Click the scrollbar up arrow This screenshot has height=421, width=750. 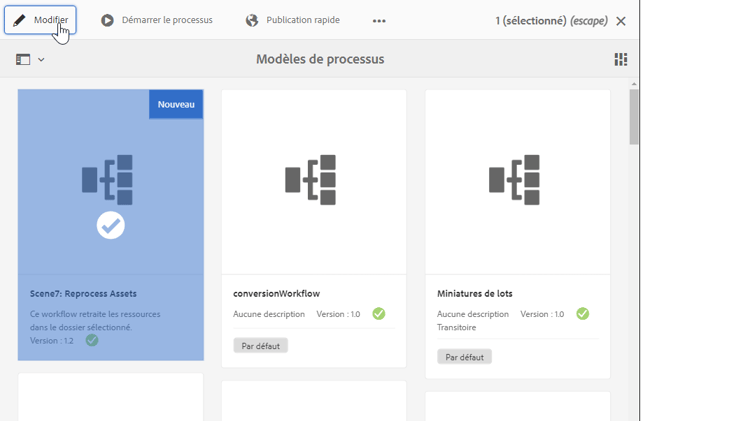point(634,84)
